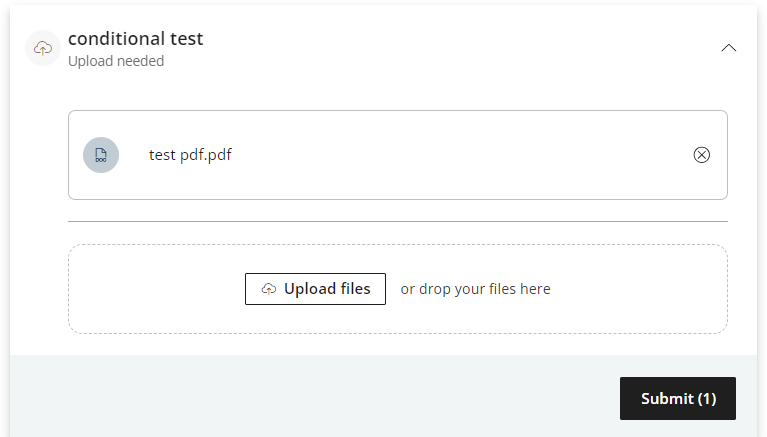The image size is (767, 437).
Task: Remove test pdf.pdf using the circled X
Action: [701, 155]
